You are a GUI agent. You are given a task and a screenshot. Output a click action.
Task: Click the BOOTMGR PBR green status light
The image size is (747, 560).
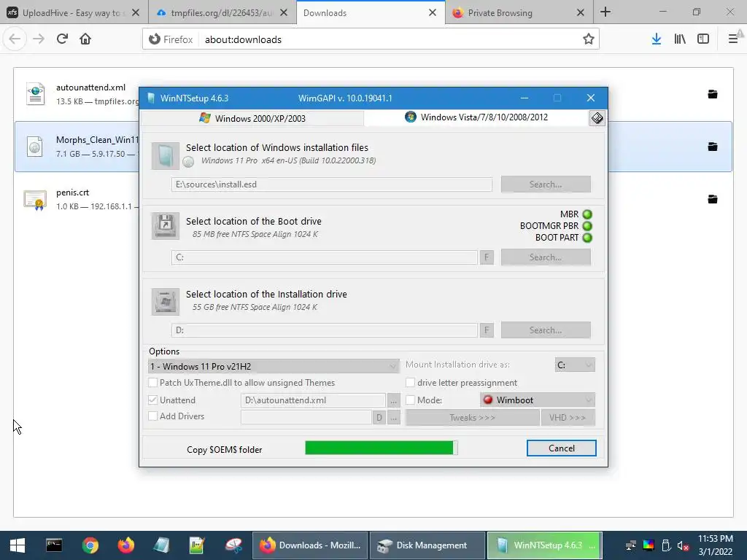(x=587, y=226)
